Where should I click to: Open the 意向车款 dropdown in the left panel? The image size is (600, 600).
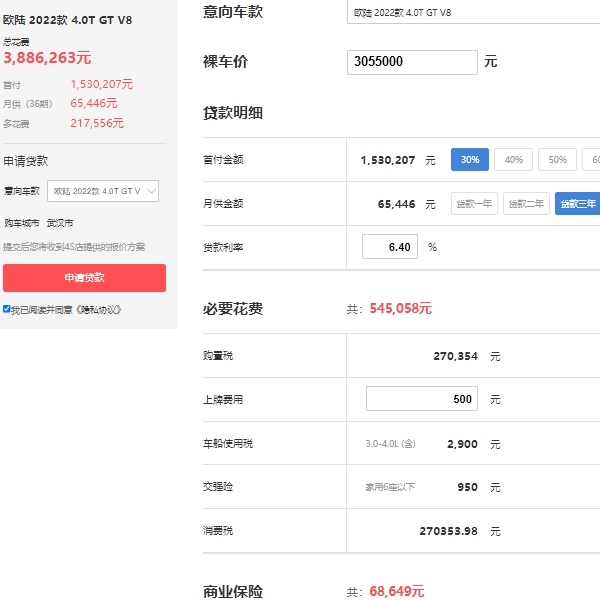[103, 191]
